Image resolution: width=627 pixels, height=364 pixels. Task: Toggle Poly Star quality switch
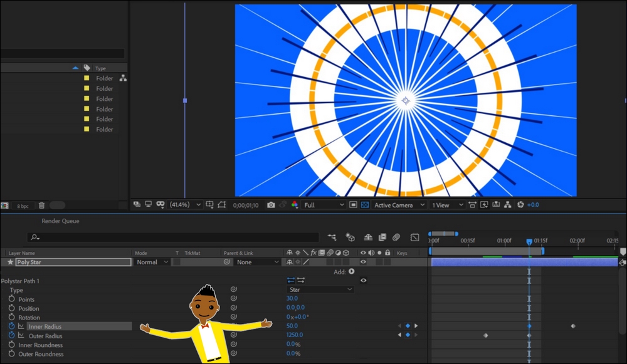(306, 262)
